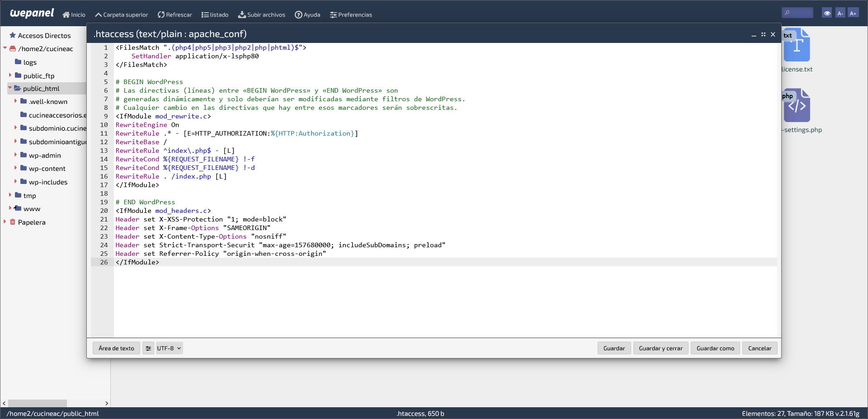The width and height of the screenshot is (868, 419).
Task: Click the 'RewriteEngine On' line
Action: point(147,125)
